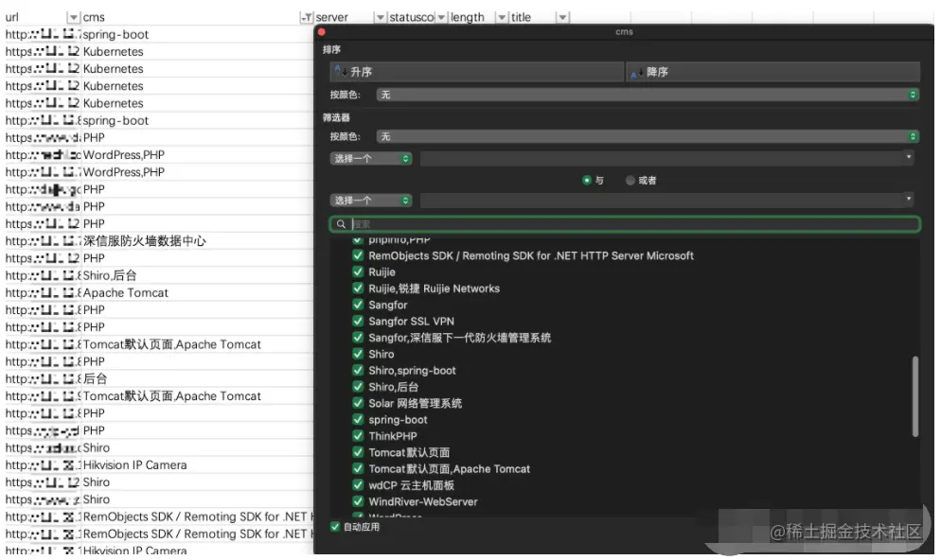Uncheck the Ruijie,锐捷 Ruijie Networks checkbox
The width and height of the screenshot is (941, 560).
[x=358, y=289]
